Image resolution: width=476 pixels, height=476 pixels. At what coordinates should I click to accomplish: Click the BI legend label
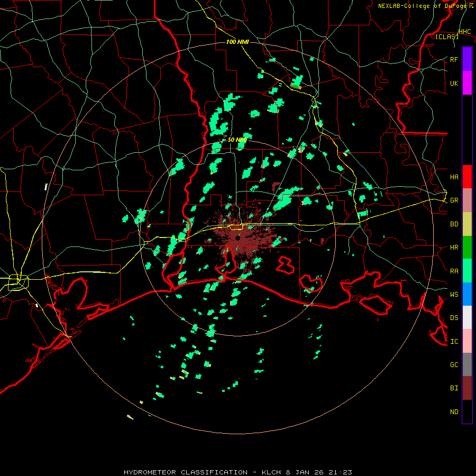(x=454, y=388)
